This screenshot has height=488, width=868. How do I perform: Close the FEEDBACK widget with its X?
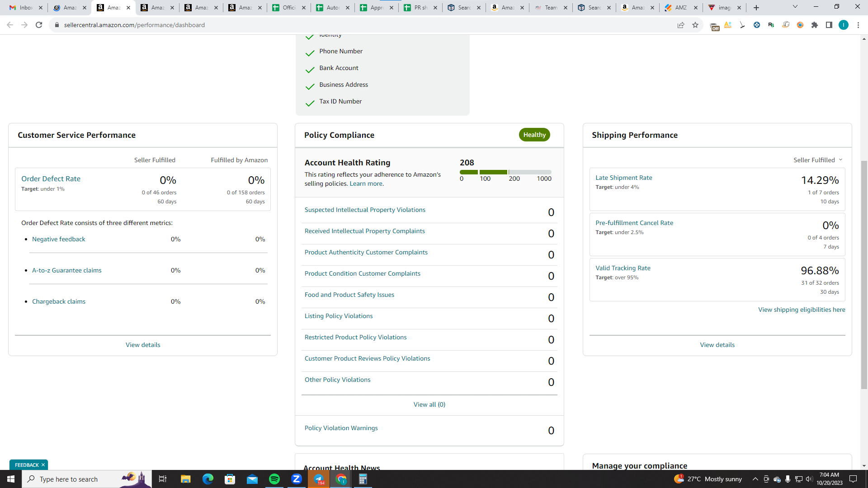pos(43,465)
